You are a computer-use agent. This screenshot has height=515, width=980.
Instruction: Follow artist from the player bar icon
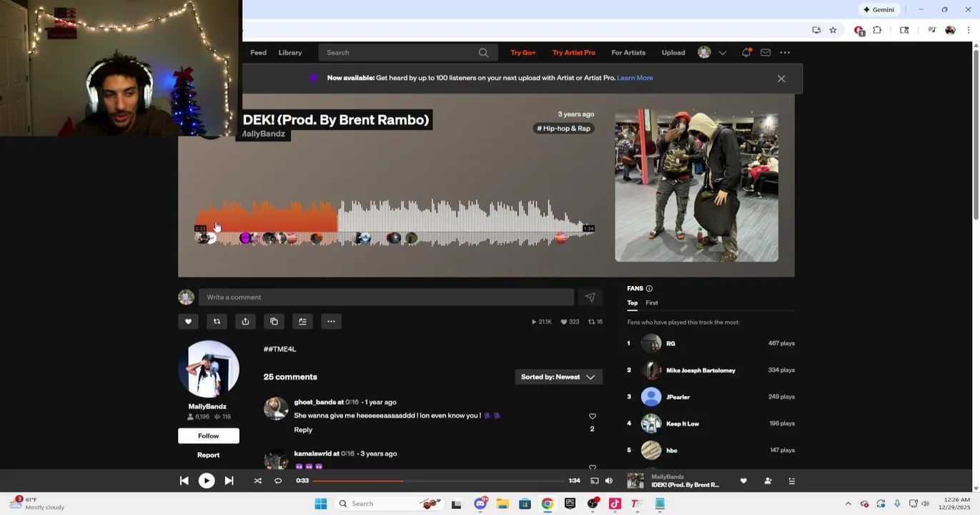[x=768, y=481]
